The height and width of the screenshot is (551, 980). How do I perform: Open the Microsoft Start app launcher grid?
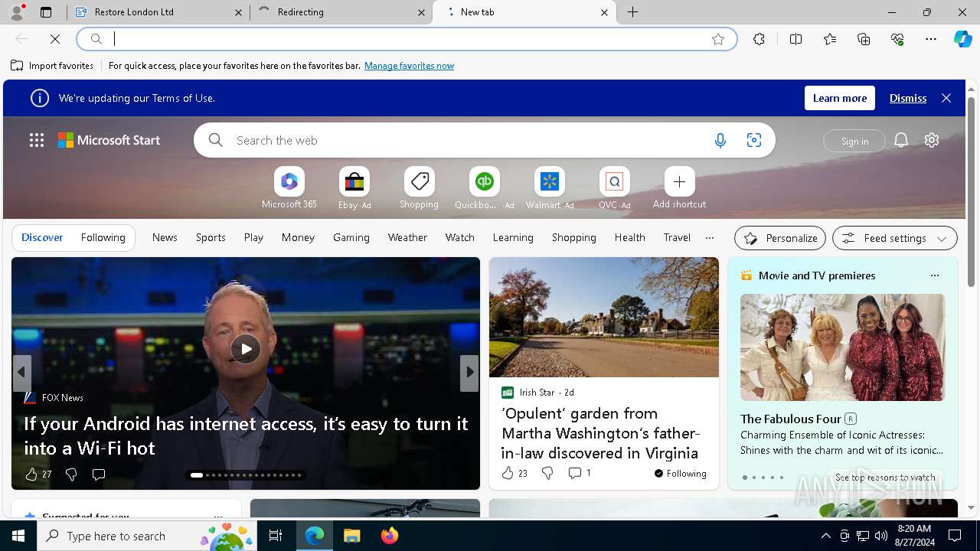pyautogui.click(x=37, y=140)
